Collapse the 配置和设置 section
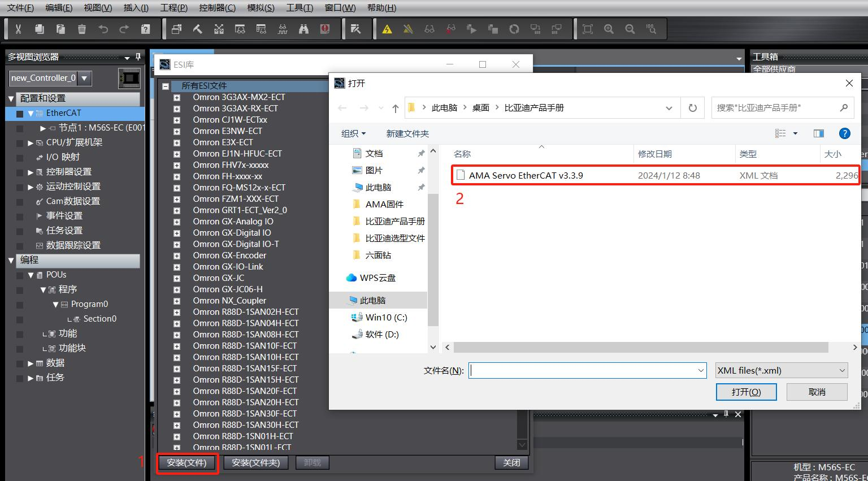 (x=11, y=98)
